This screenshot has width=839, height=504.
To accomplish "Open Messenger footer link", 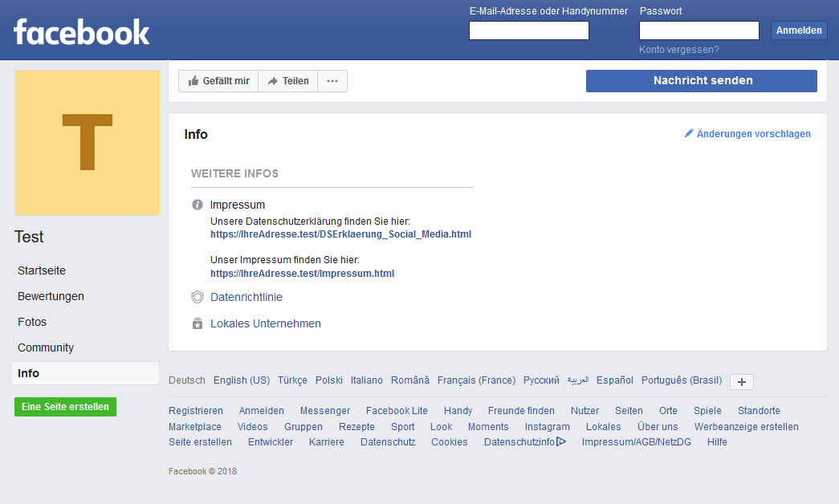I will [325, 411].
